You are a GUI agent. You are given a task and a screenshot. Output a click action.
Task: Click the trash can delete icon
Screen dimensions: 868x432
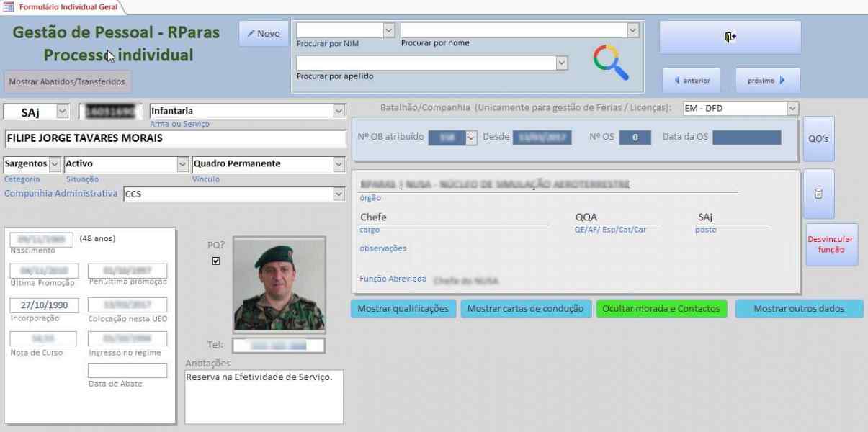(x=818, y=194)
